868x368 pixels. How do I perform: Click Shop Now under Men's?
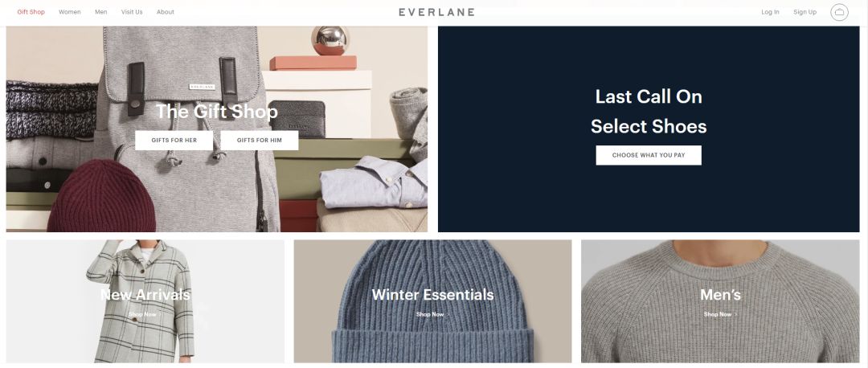click(720, 314)
